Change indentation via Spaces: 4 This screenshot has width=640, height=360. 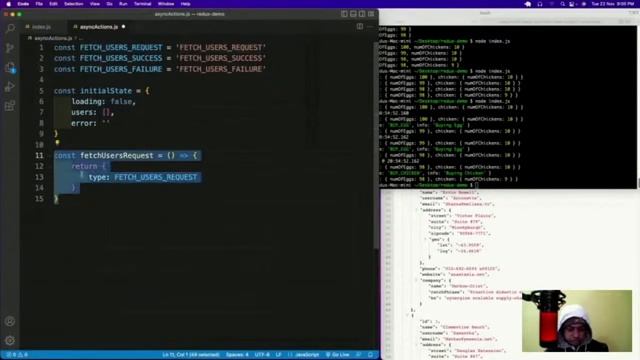coord(237,355)
